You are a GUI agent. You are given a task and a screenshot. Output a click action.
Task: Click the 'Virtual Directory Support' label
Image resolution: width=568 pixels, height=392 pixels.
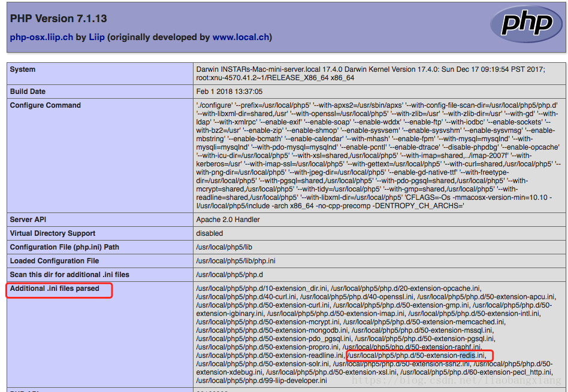53,233
